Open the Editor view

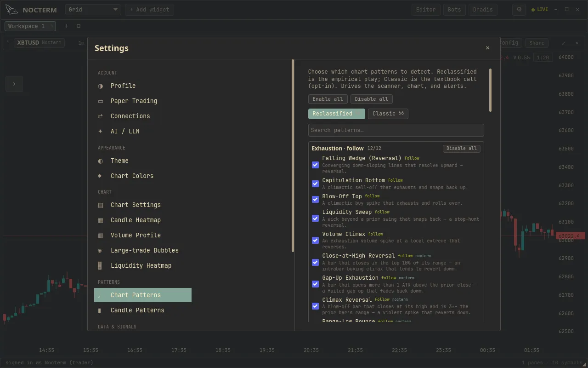click(426, 10)
